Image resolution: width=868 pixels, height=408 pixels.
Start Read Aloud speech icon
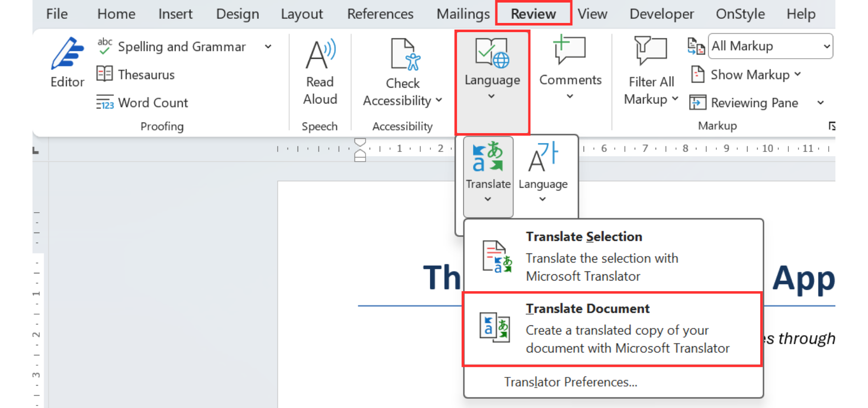pos(320,54)
